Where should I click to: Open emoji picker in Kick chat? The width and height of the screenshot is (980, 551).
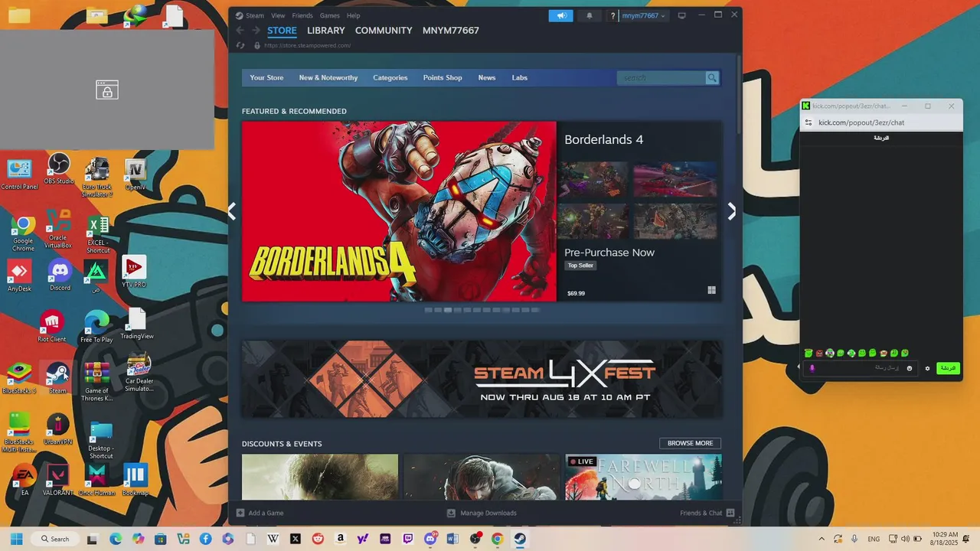[910, 368]
